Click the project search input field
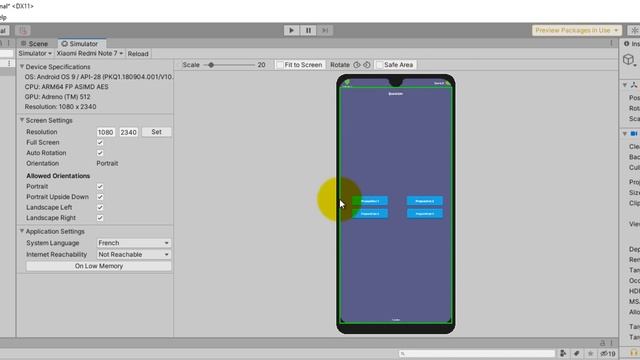This screenshot has width=640, height=360. pyautogui.click(x=477, y=353)
